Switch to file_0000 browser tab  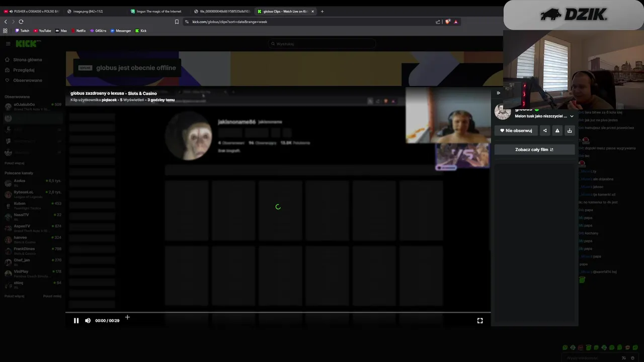click(x=222, y=11)
